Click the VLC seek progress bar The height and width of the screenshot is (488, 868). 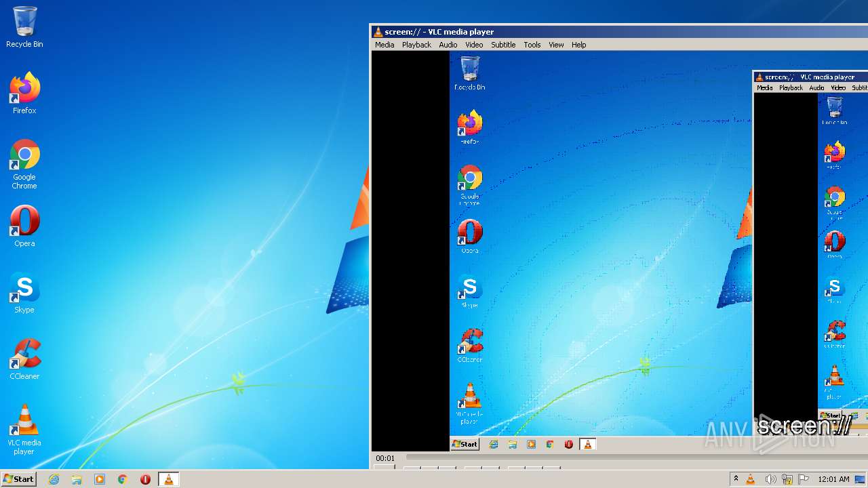point(637,458)
